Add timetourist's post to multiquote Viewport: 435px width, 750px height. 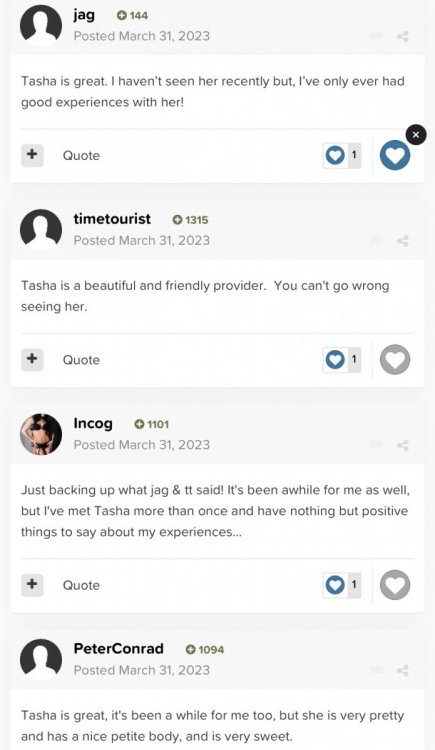(x=32, y=359)
